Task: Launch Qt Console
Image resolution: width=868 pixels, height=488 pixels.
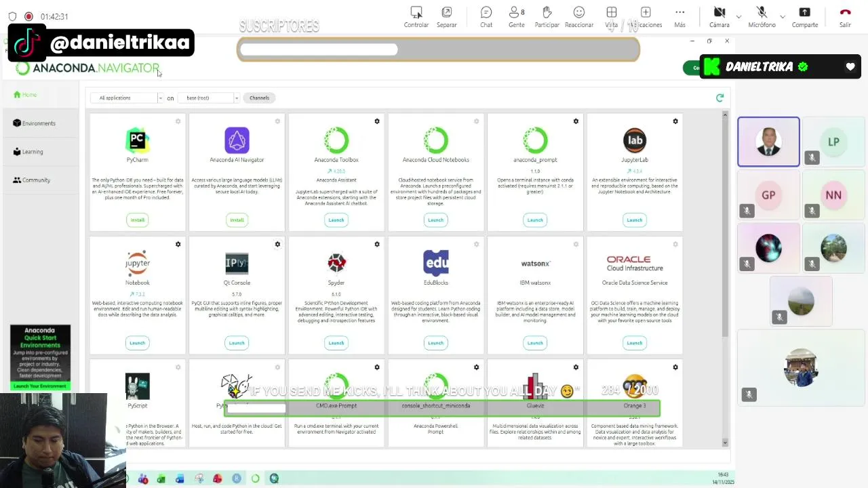Action: 237,342
